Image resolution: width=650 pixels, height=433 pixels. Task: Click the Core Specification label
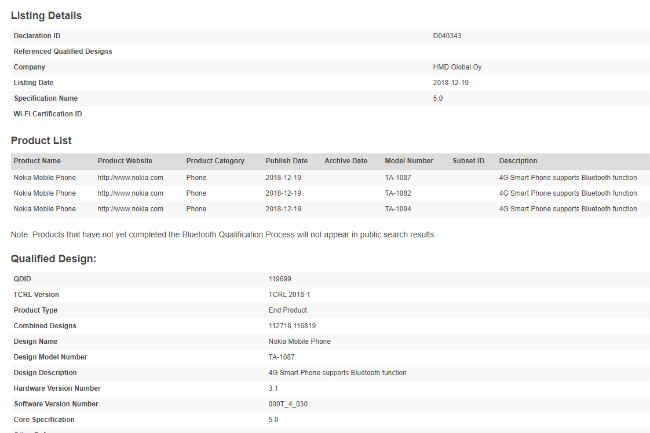tap(44, 420)
